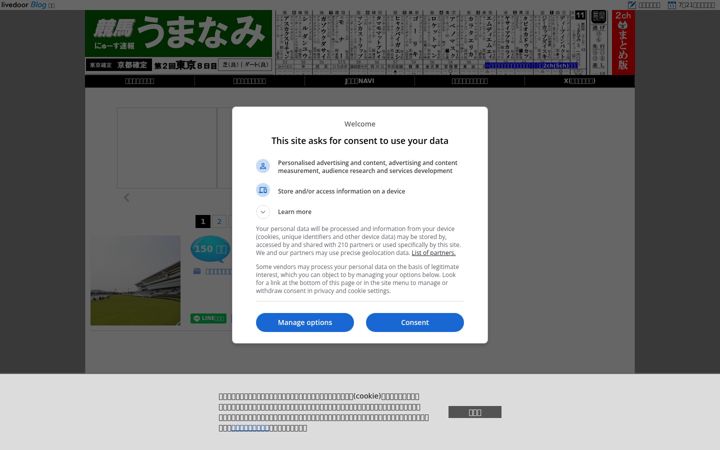This screenshot has height=450, width=720.
Task: Select pagination page 1
Action: [202, 221]
